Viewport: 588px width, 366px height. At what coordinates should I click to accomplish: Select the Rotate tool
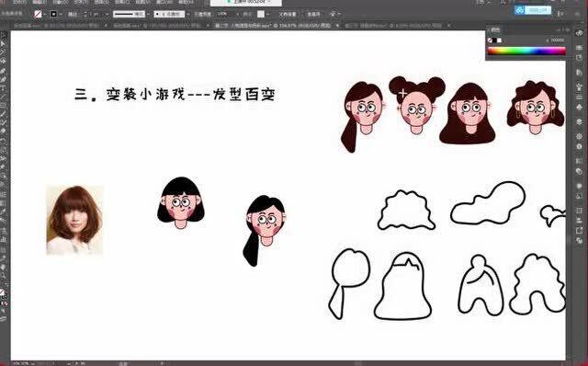pos(4,141)
